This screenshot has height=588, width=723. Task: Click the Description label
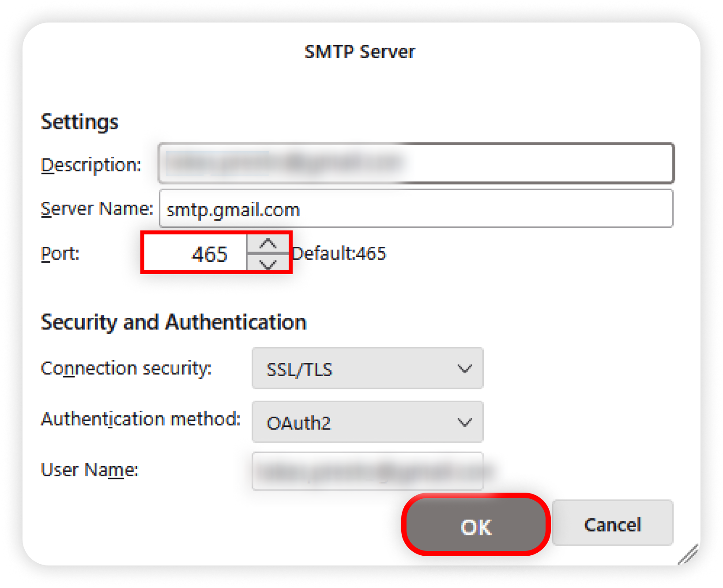(91, 165)
